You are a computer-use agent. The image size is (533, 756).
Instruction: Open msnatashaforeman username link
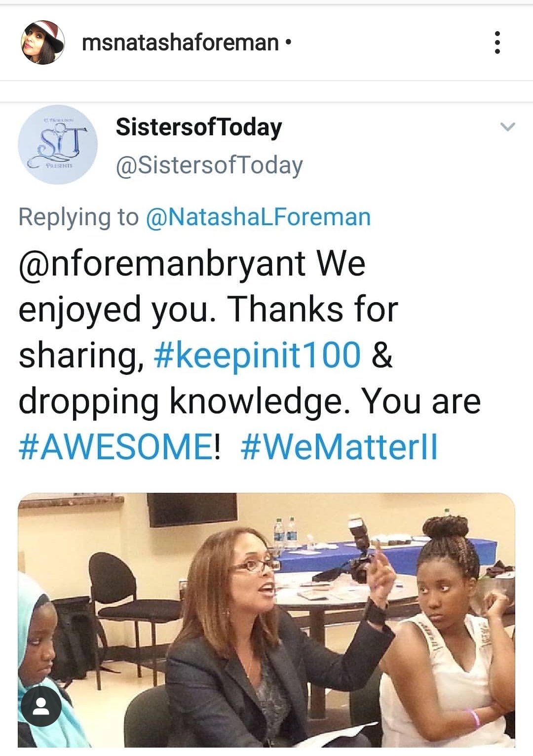pyautogui.click(x=180, y=42)
